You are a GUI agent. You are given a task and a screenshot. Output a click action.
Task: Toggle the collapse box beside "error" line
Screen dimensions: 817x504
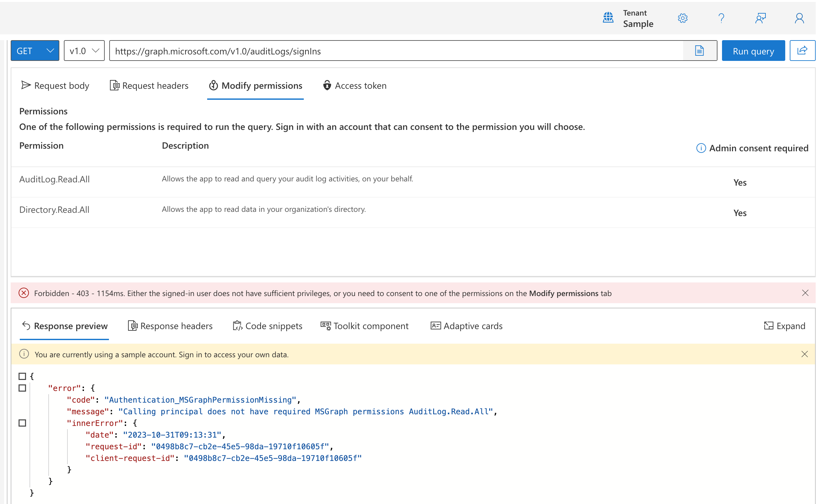click(x=22, y=388)
